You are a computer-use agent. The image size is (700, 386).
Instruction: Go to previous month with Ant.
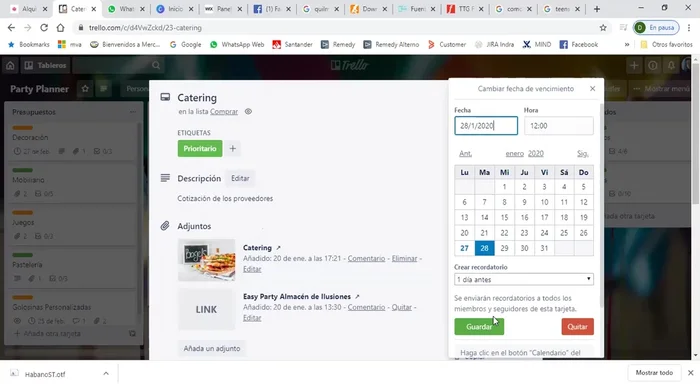(465, 154)
